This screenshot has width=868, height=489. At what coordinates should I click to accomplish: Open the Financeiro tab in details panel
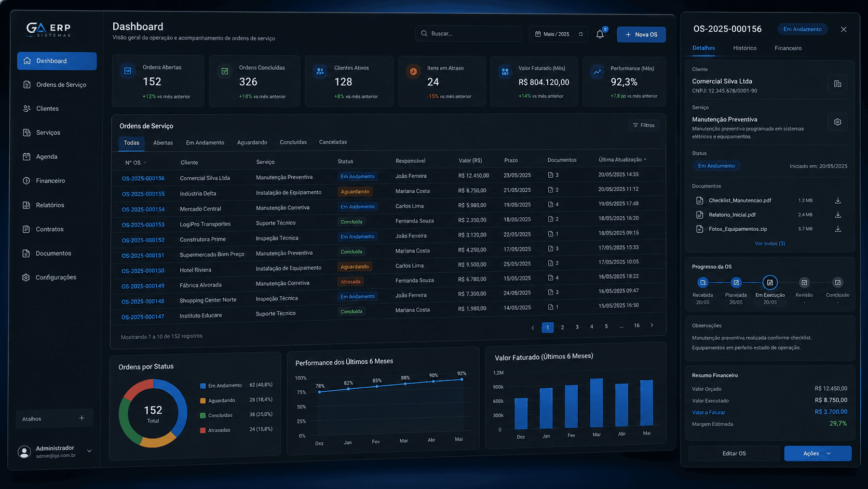[788, 48]
